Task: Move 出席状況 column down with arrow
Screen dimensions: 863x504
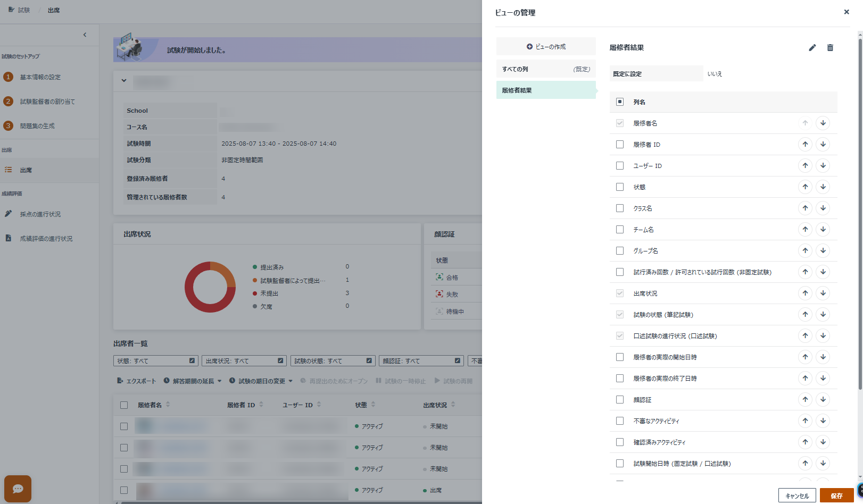Action: [x=823, y=293]
